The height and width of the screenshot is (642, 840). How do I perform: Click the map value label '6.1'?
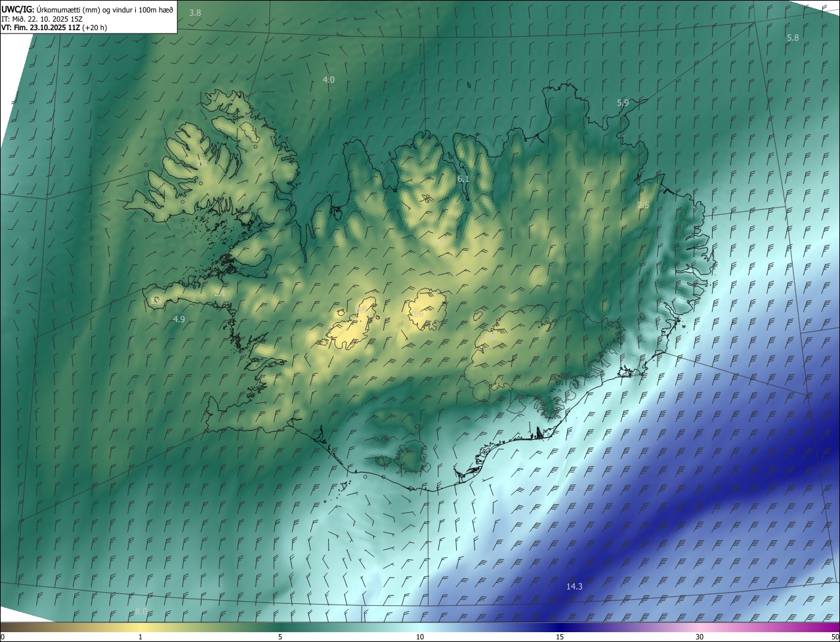tap(463, 179)
